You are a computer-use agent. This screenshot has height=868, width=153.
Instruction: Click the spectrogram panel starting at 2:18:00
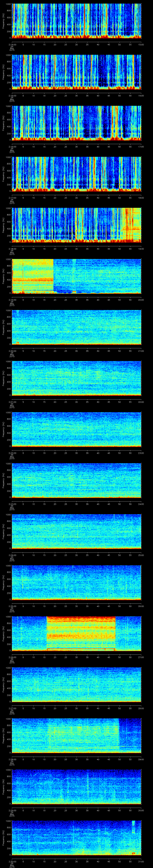click(x=77, y=225)
